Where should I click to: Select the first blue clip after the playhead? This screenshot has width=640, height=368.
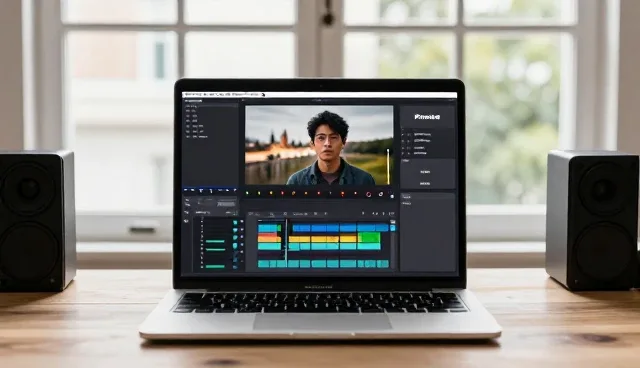301,228
